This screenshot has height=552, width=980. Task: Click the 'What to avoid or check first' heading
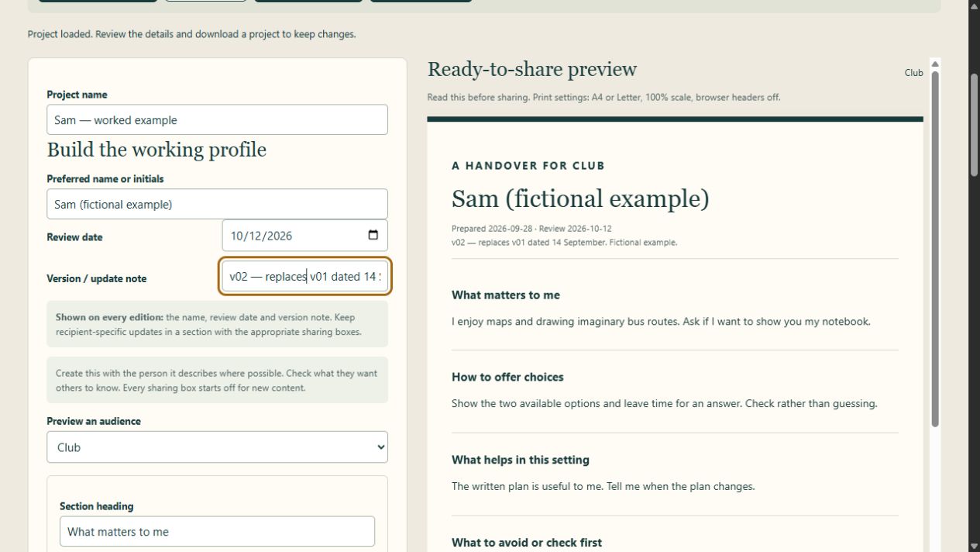tap(527, 543)
